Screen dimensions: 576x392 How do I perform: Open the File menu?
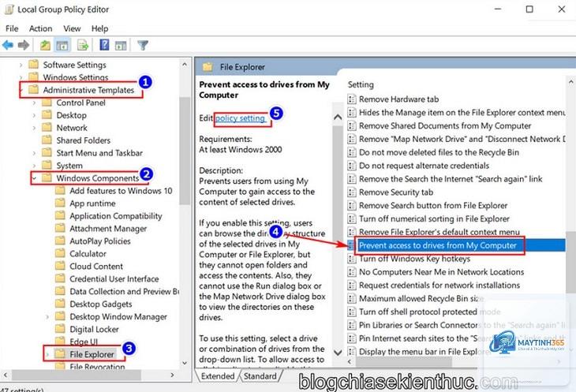coord(12,28)
